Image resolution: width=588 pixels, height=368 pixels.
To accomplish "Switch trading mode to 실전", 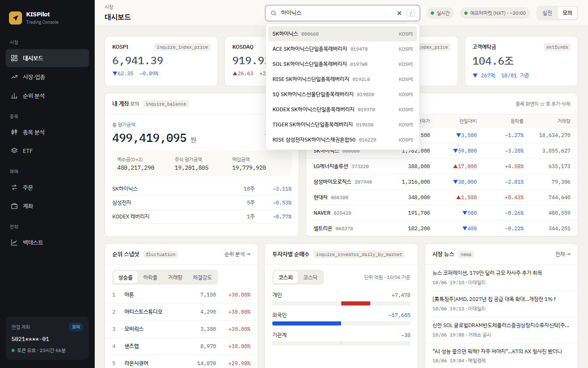I will pyautogui.click(x=547, y=13).
